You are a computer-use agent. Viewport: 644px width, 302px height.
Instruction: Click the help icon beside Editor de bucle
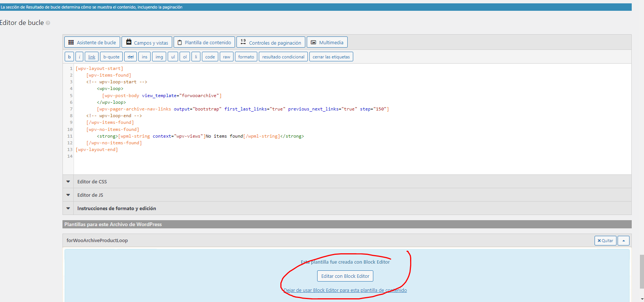[48, 23]
